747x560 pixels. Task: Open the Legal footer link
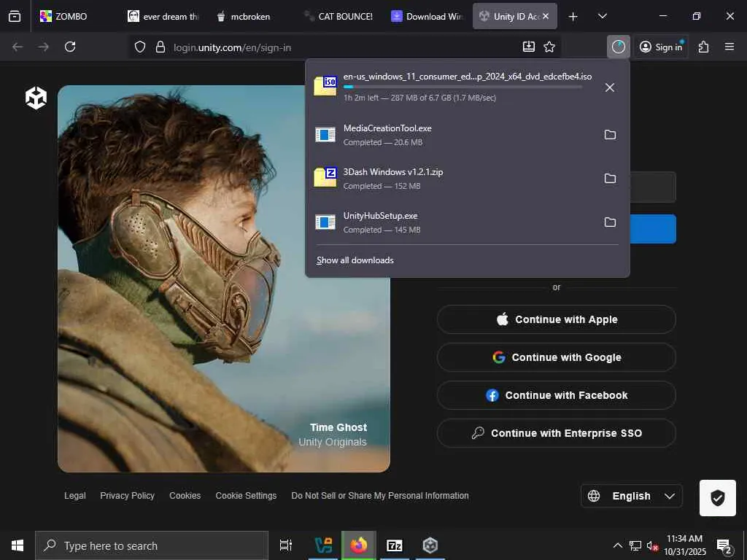tap(75, 496)
